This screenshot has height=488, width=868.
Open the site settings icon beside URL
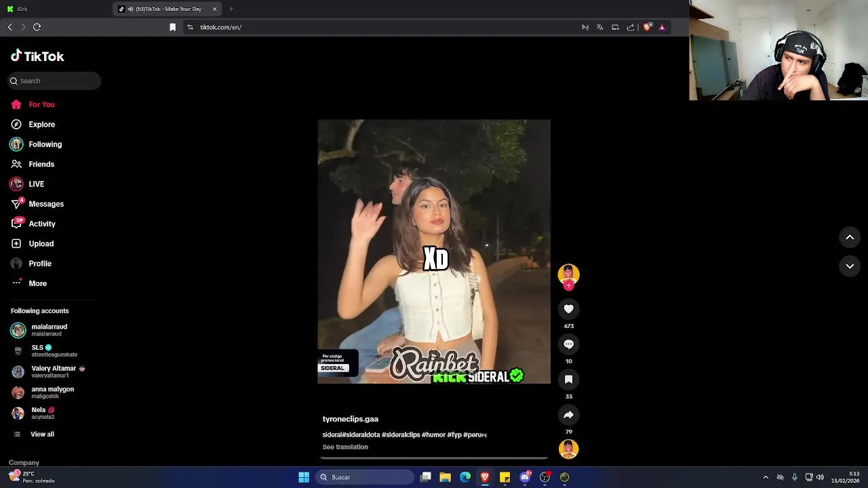(191, 27)
